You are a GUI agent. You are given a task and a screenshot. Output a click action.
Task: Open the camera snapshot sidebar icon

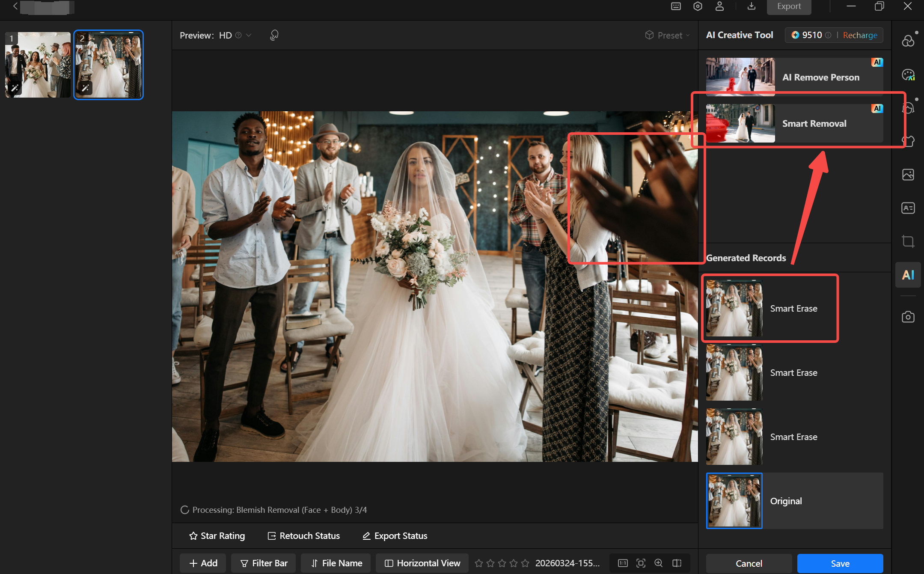tap(908, 317)
